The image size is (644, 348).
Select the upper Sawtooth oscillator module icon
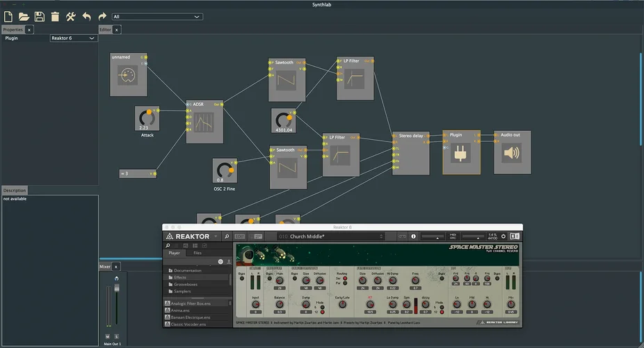tap(287, 81)
